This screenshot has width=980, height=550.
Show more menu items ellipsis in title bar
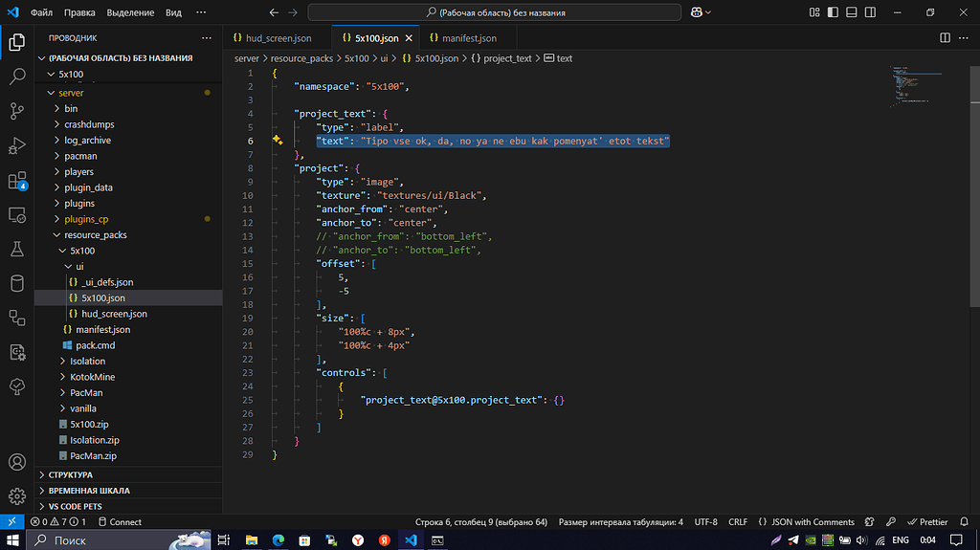[x=201, y=12]
